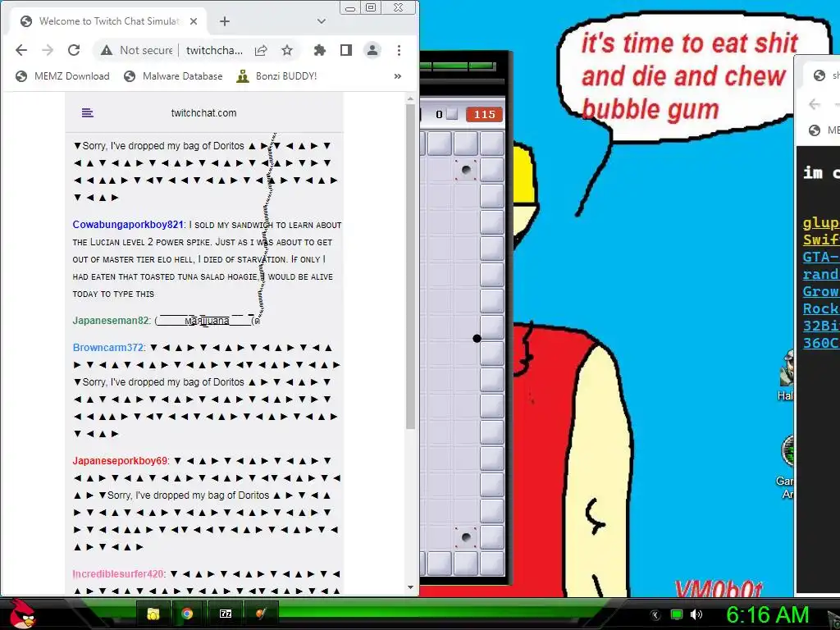Click username Japaneseman82
This screenshot has height=630, width=840.
coord(111,321)
